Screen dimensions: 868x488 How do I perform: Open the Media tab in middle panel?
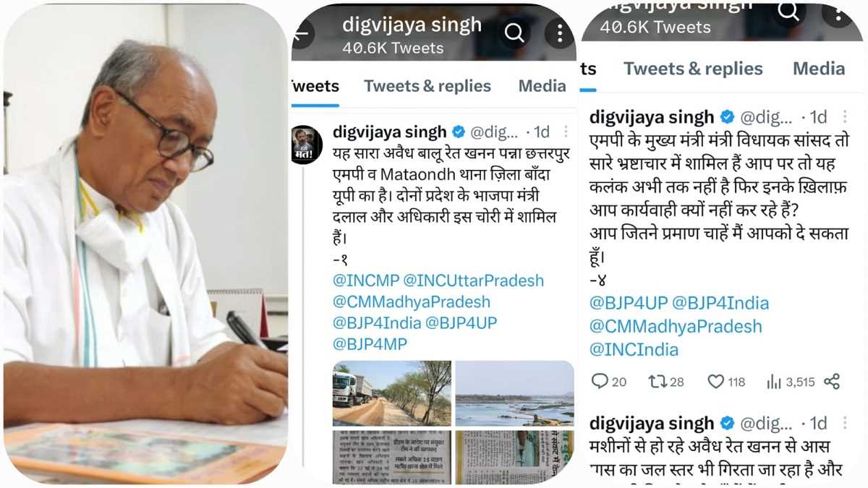(x=542, y=86)
